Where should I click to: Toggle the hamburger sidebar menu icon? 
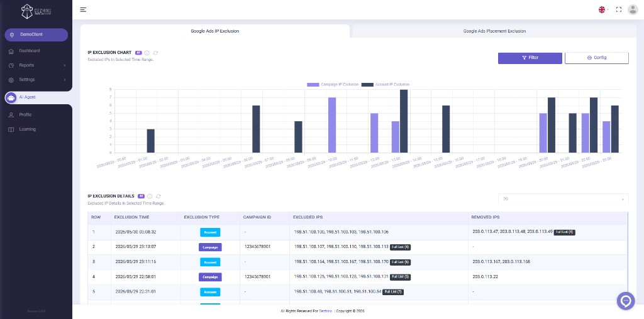83,9
